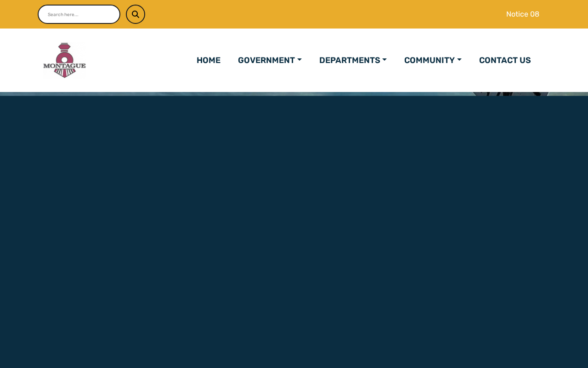Select the placeholder text in search box

click(x=63, y=15)
